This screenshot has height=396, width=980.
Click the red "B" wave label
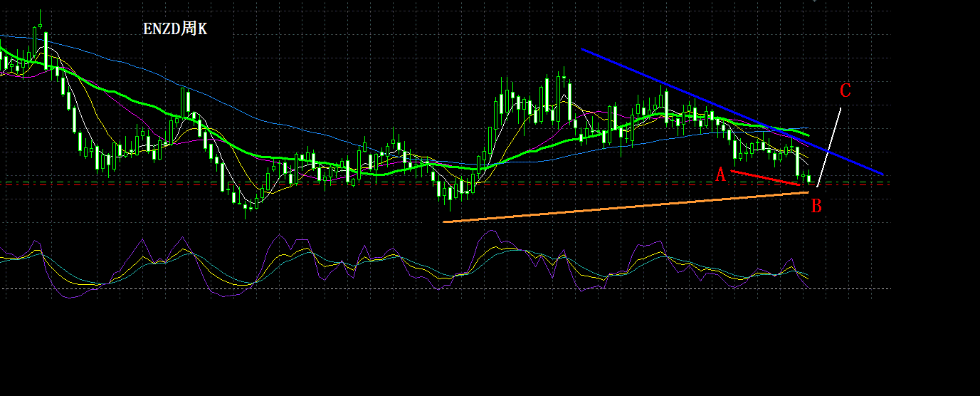pyautogui.click(x=816, y=207)
